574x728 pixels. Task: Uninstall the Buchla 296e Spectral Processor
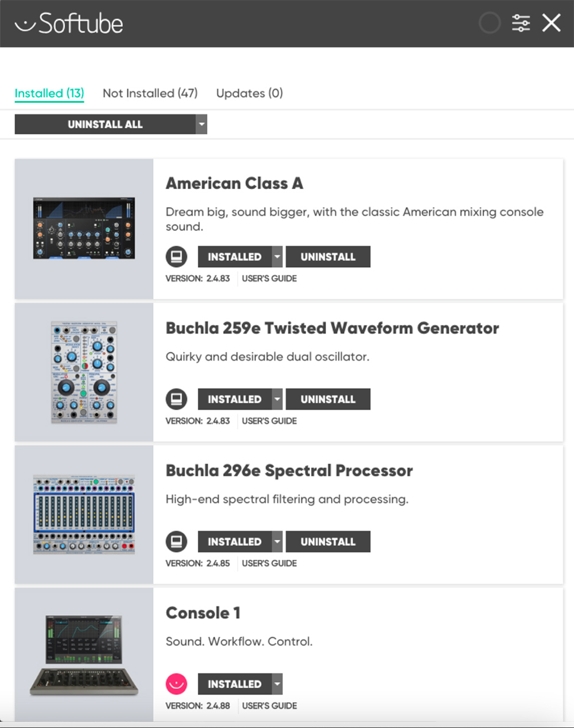pos(328,541)
